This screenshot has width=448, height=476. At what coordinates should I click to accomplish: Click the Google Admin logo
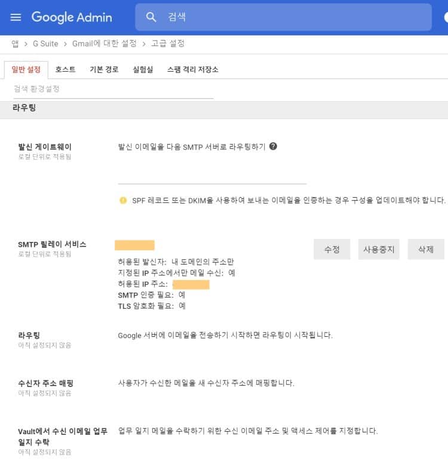tap(72, 17)
